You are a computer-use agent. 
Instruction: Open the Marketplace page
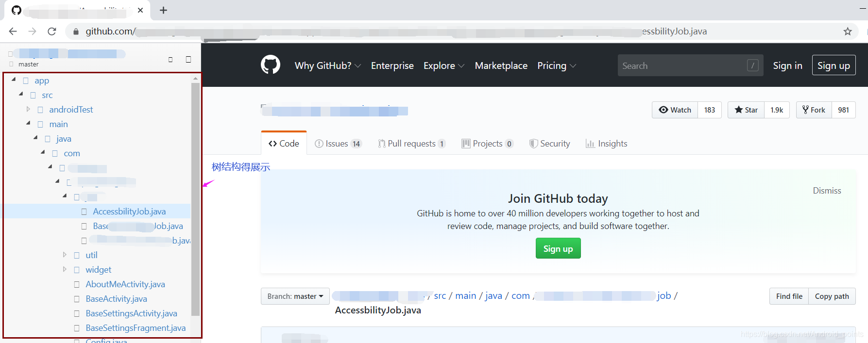(x=501, y=65)
